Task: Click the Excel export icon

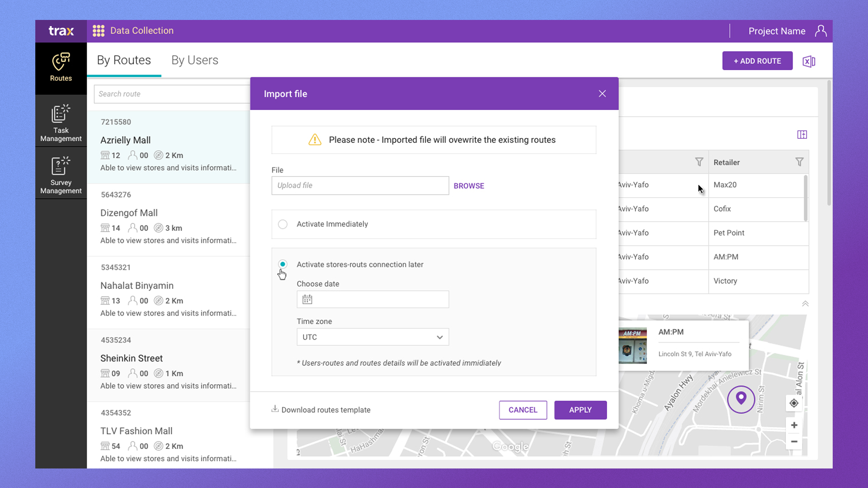Action: (809, 61)
